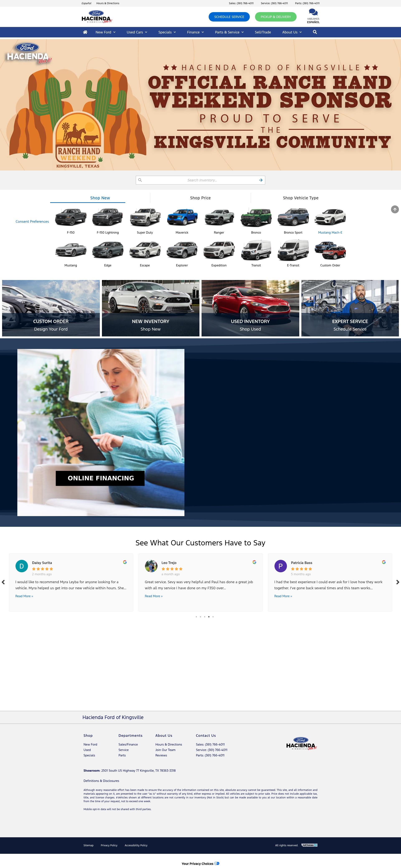Click Español link in top bar

coord(86,3)
